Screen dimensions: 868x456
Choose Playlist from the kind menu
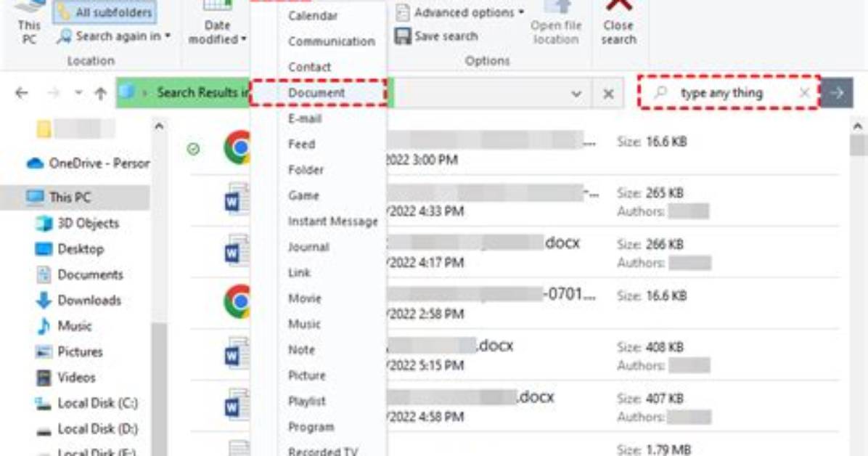(x=307, y=401)
